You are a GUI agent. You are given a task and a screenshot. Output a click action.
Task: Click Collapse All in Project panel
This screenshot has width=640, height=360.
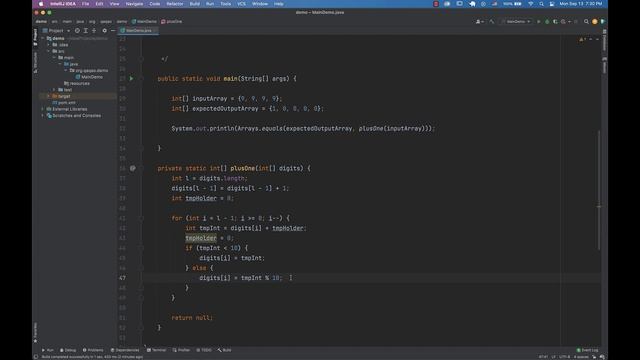point(94,31)
